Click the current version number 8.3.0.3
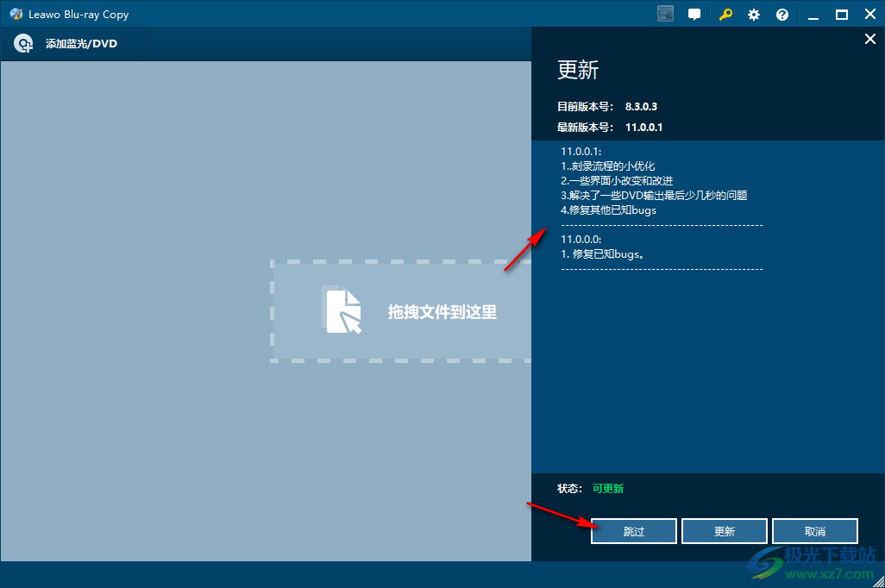The height and width of the screenshot is (588, 885). click(x=641, y=107)
